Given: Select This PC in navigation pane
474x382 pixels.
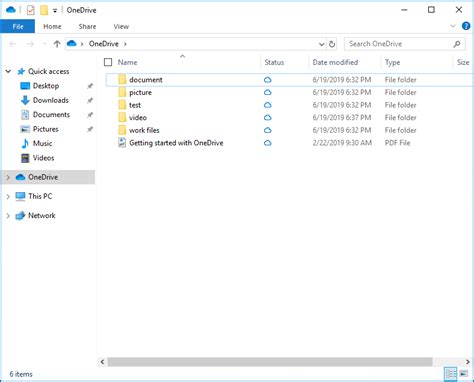Looking at the screenshot, I should coord(40,196).
